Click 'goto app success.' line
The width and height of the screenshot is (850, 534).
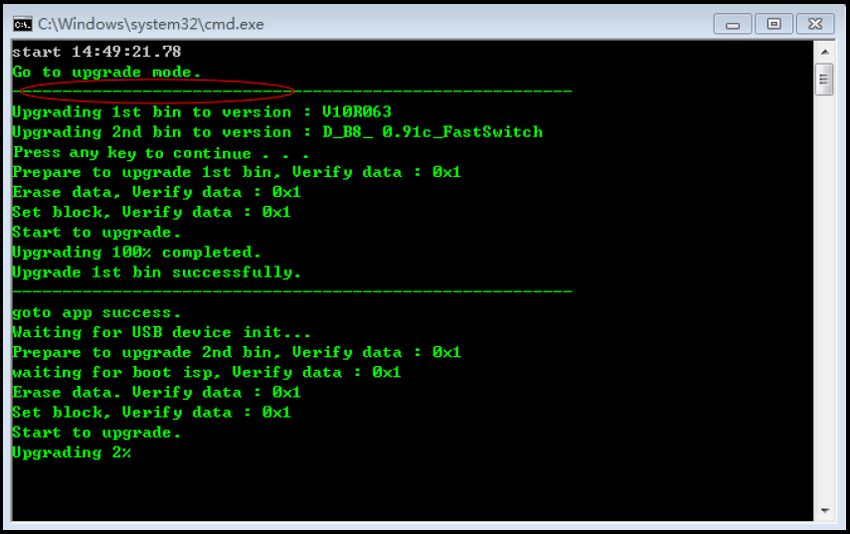tap(96, 313)
